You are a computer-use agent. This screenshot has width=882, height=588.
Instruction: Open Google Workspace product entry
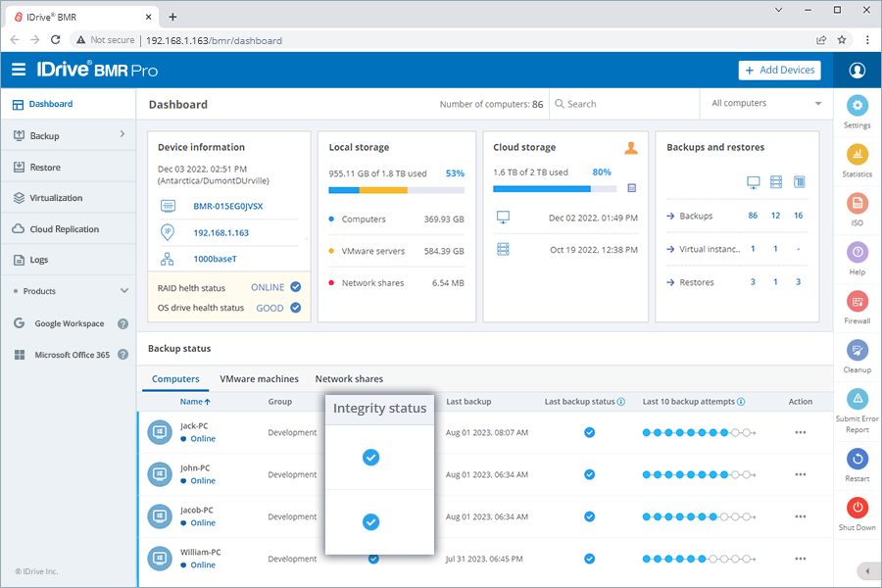tap(70, 323)
